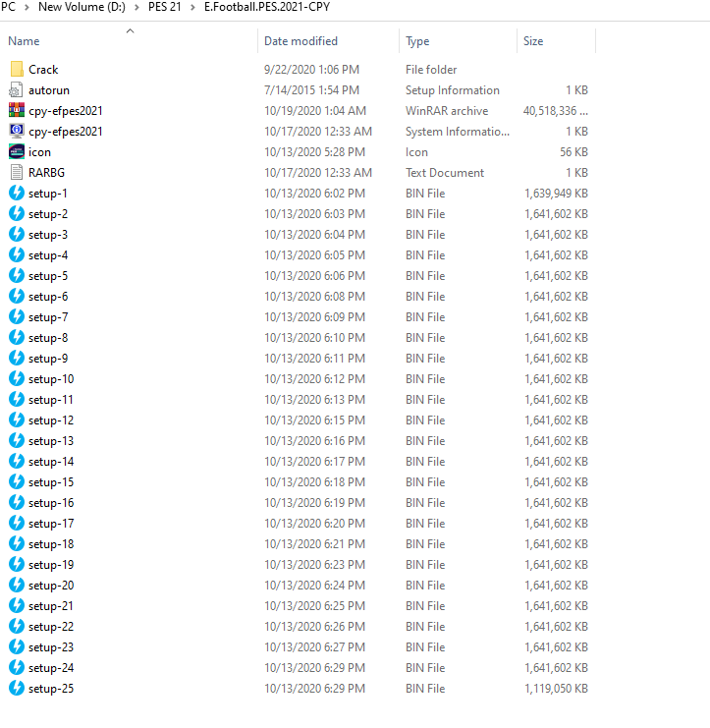This screenshot has height=728, width=710.
Task: Select the setup-14 BIN file icon
Action: pyautogui.click(x=17, y=461)
